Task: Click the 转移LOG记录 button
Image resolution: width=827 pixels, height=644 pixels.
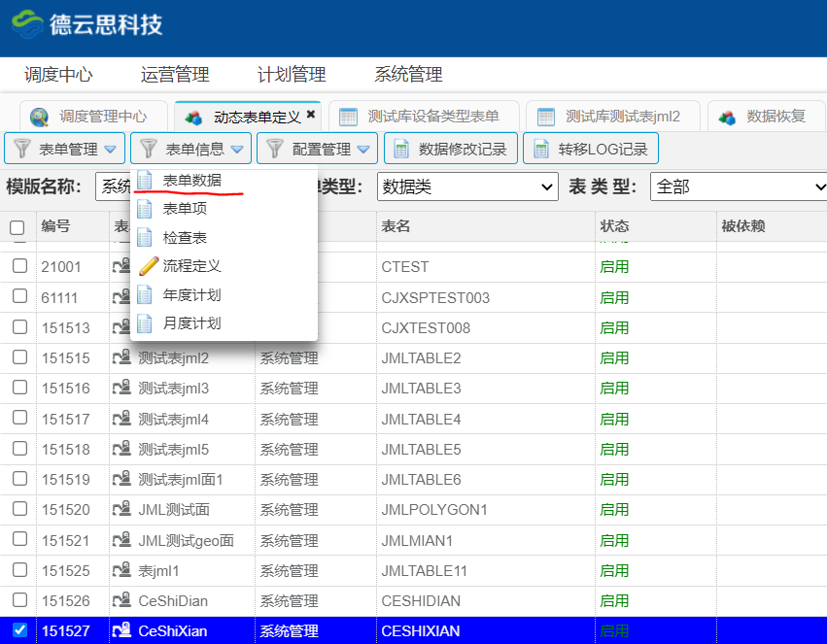Action: [591, 149]
